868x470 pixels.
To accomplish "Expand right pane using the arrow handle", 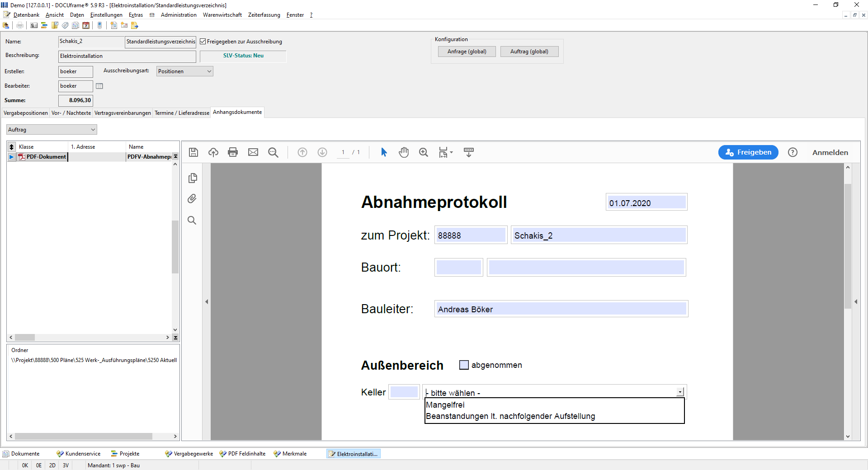I will (856, 301).
